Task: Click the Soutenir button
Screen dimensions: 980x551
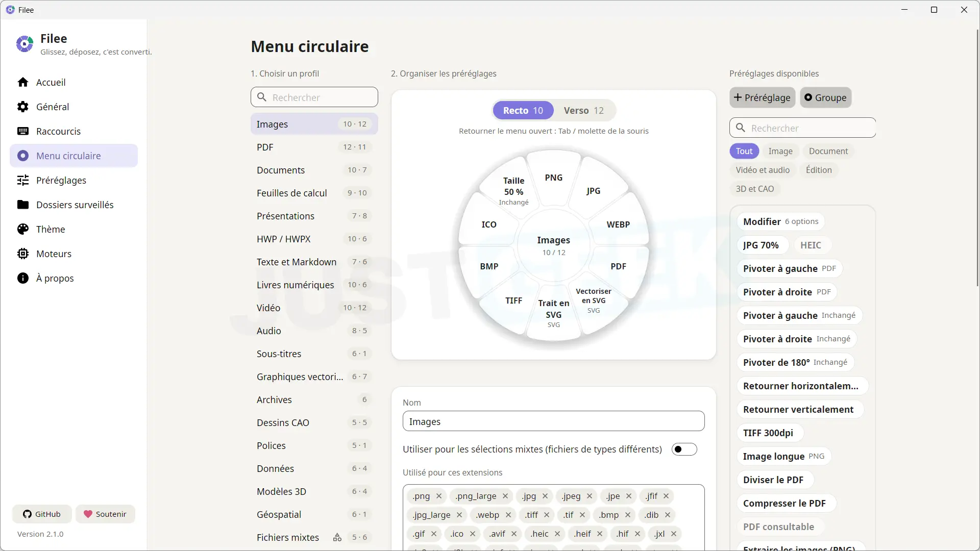Action: coord(105,514)
